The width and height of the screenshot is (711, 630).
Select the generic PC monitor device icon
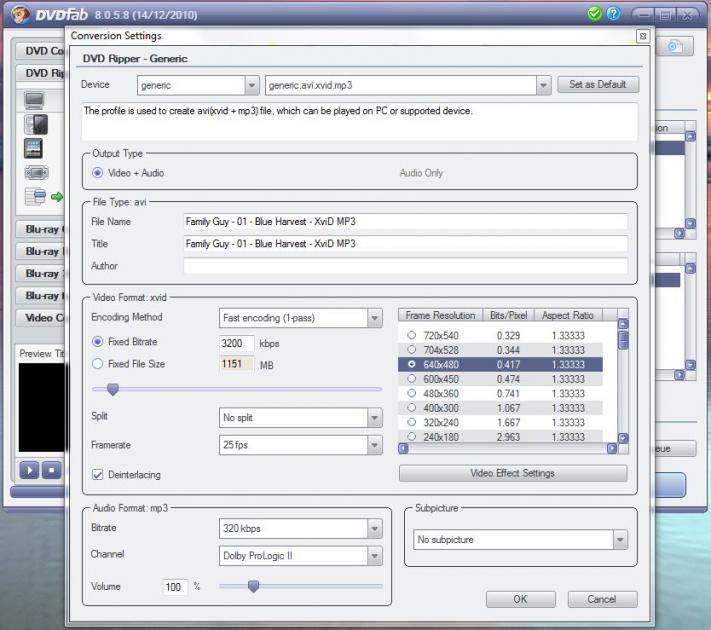point(34,101)
